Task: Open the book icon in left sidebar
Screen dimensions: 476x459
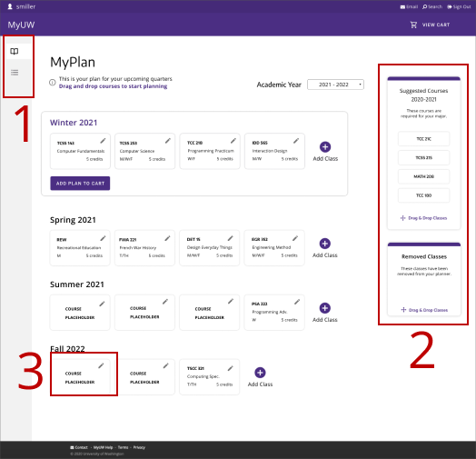Action: click(15, 51)
